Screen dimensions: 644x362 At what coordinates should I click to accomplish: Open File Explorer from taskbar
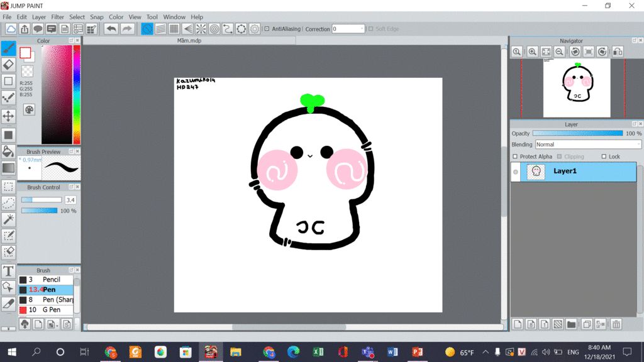pyautogui.click(x=235, y=352)
